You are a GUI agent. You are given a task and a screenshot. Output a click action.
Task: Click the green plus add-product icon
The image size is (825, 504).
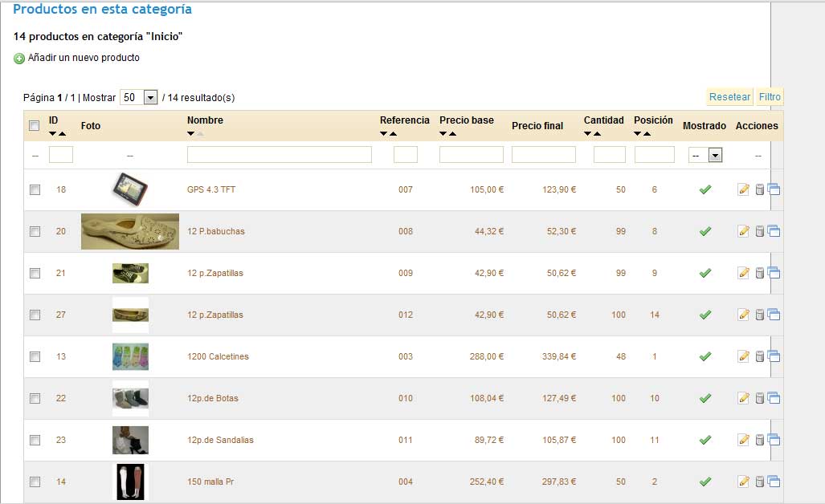[19, 59]
